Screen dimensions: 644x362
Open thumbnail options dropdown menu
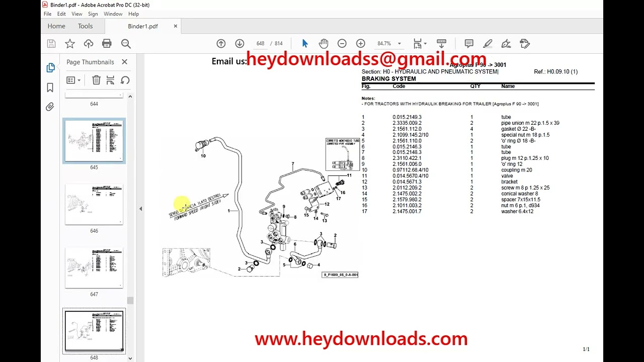pyautogui.click(x=73, y=80)
